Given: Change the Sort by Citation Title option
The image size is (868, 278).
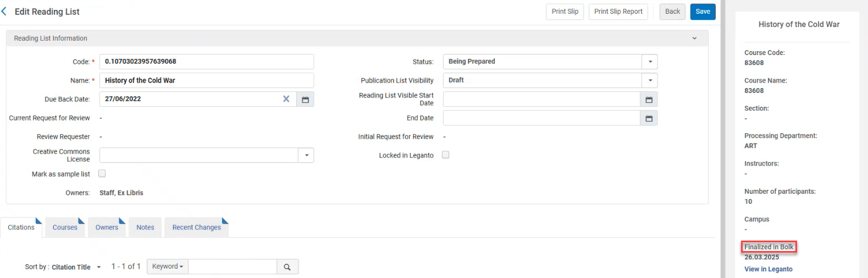Looking at the screenshot, I should (x=75, y=268).
